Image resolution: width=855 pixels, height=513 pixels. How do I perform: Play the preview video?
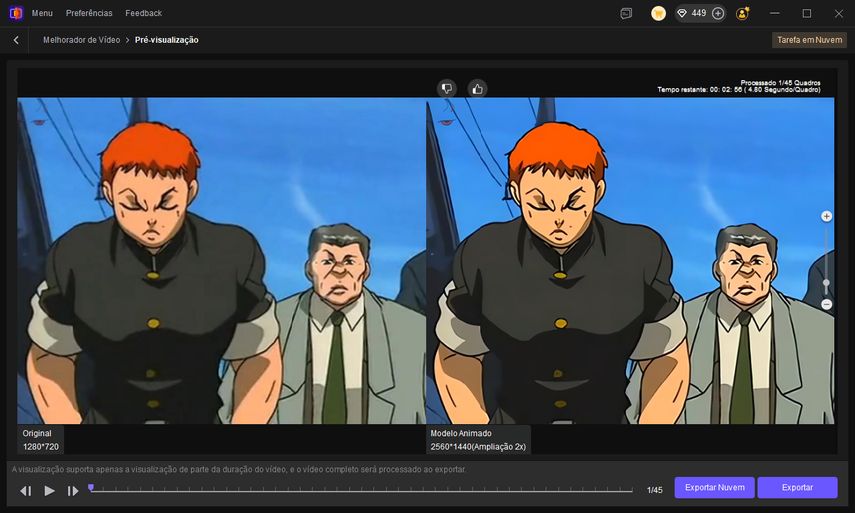49,491
